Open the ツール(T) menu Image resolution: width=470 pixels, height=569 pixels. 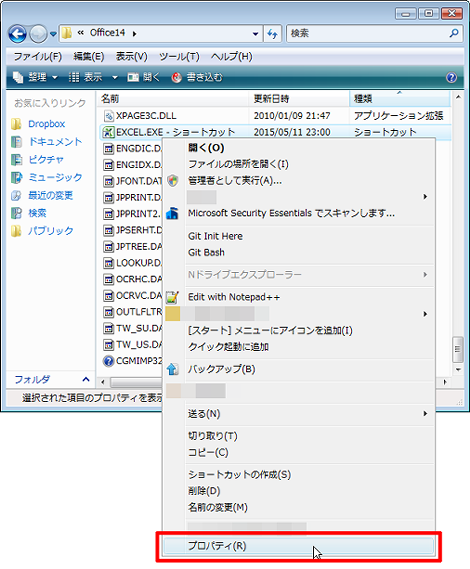tap(179, 57)
